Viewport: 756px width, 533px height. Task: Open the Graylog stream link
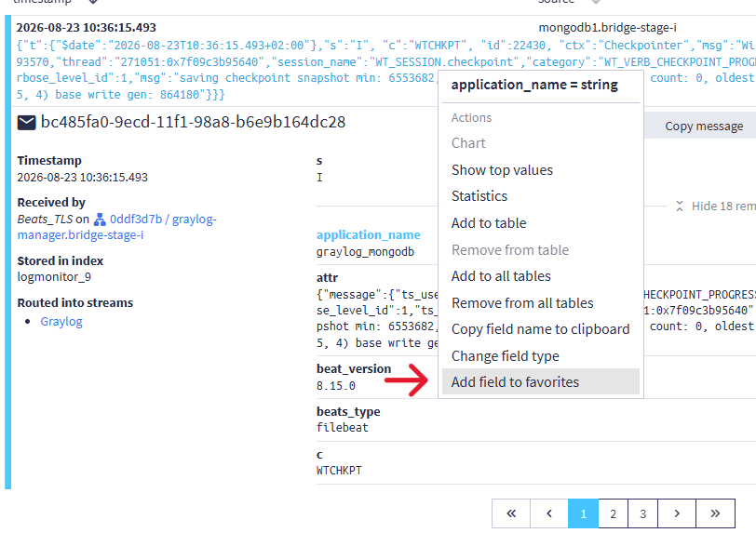(61, 322)
